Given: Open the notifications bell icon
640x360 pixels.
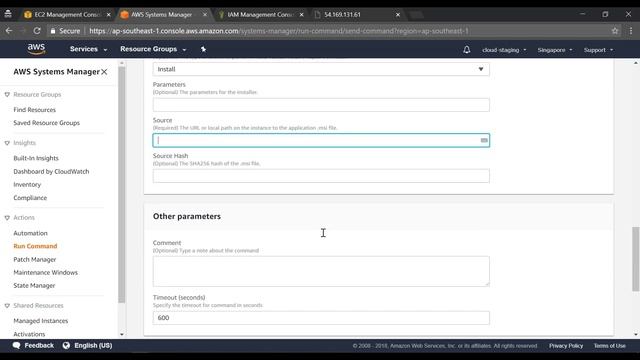Looking at the screenshot, I should click(x=467, y=50).
